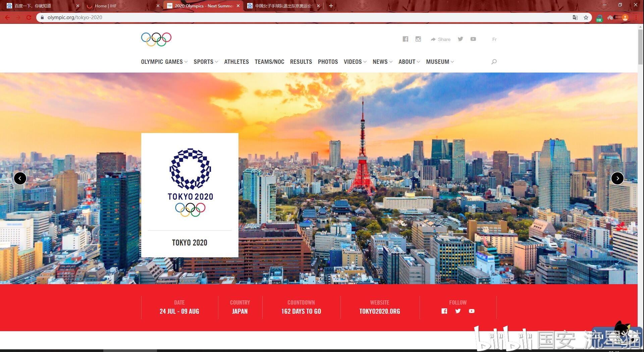Bookmark this page with the star icon
Image resolution: width=644 pixels, height=352 pixels.
coord(586,17)
